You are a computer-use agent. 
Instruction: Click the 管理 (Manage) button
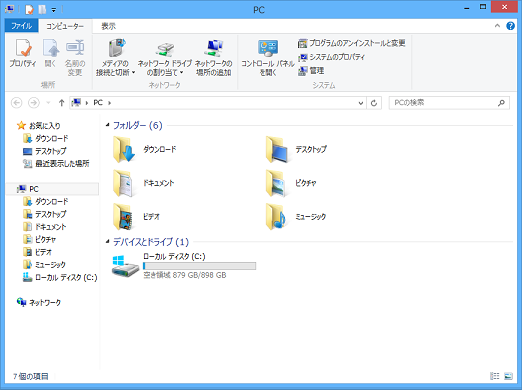pos(311,71)
